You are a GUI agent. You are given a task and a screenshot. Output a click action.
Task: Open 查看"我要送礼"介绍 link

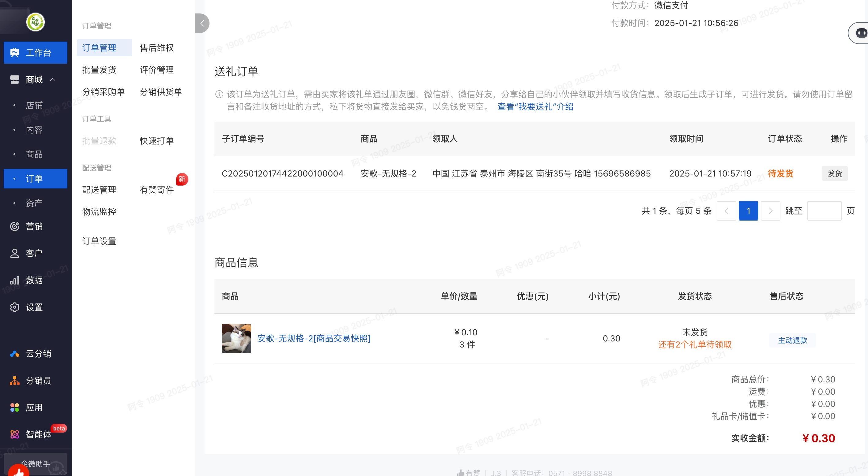(x=535, y=107)
